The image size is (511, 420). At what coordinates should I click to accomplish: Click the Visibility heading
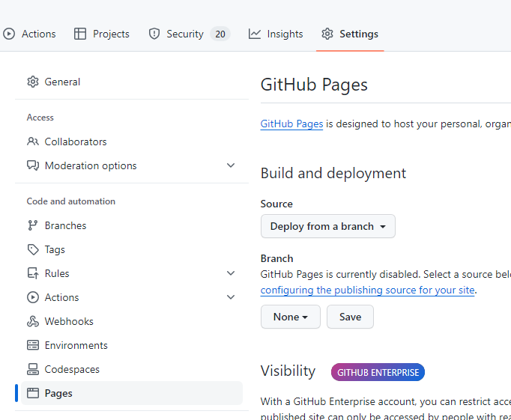pos(288,371)
